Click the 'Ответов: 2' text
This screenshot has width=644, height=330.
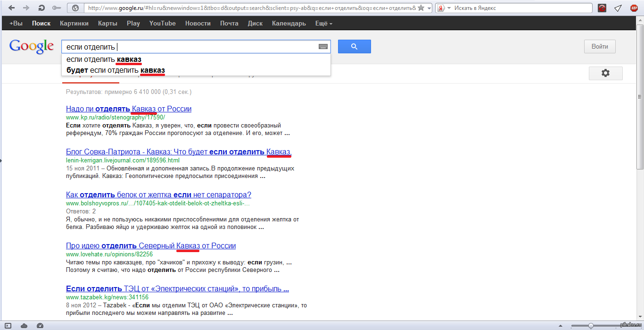tap(81, 211)
